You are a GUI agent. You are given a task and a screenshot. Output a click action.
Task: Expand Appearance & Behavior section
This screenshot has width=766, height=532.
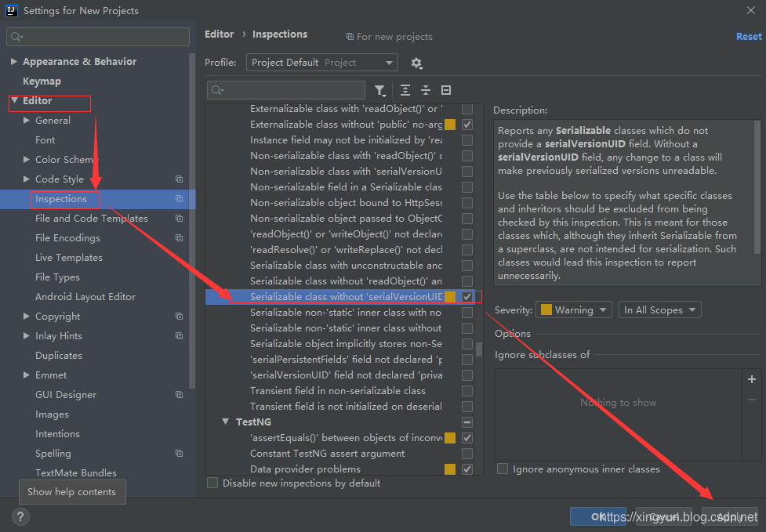pyautogui.click(x=13, y=61)
